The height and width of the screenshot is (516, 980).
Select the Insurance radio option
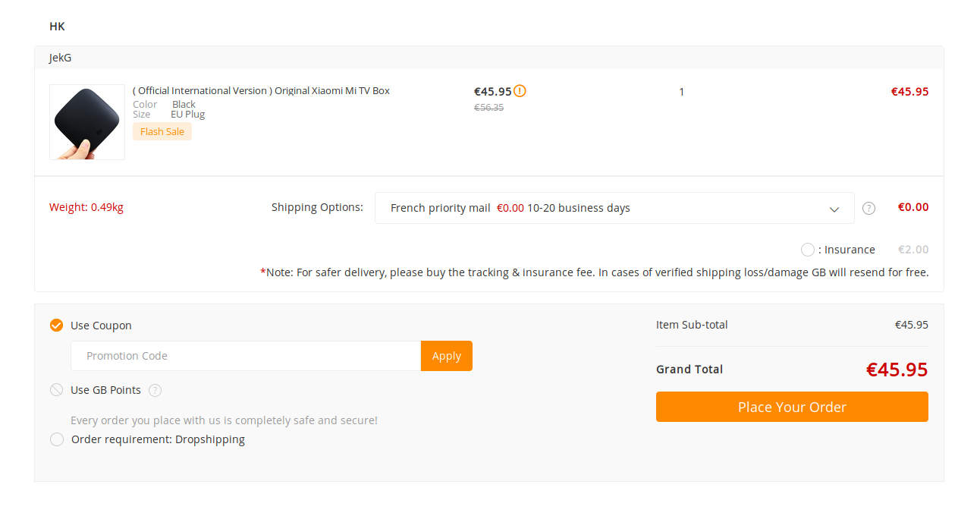[x=808, y=250]
